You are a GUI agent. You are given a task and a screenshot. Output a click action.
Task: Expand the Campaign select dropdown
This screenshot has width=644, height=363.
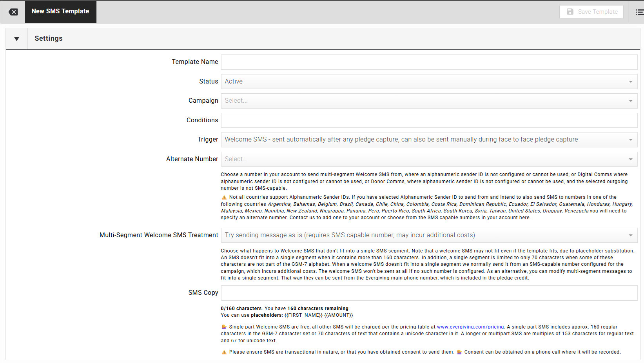pos(429,101)
